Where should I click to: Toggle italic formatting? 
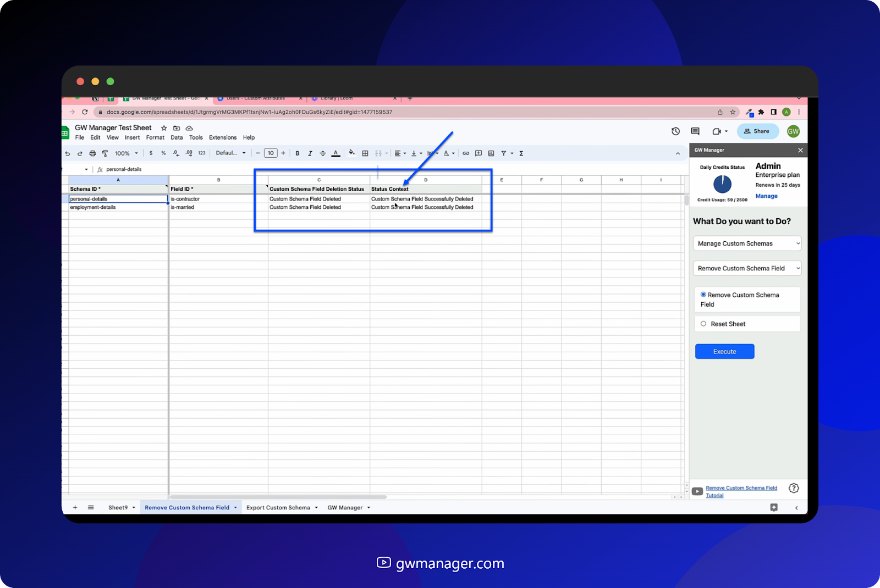click(x=310, y=153)
